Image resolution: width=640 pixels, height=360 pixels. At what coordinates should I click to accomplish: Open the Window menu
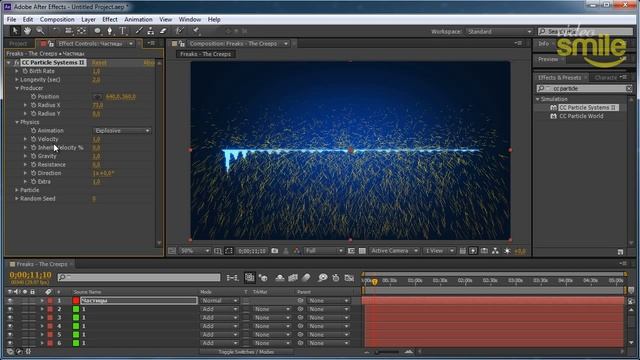[190, 19]
